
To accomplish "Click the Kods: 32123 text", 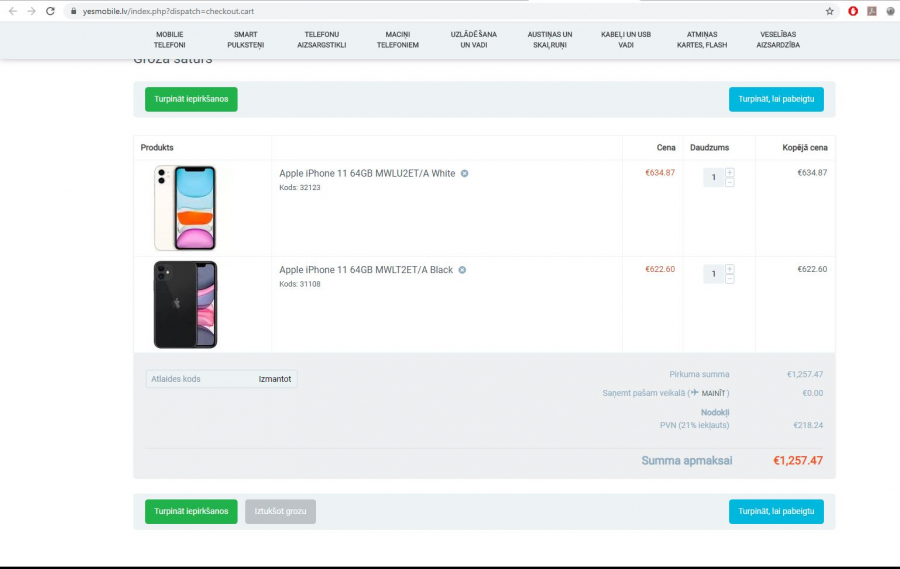I will coord(300,187).
